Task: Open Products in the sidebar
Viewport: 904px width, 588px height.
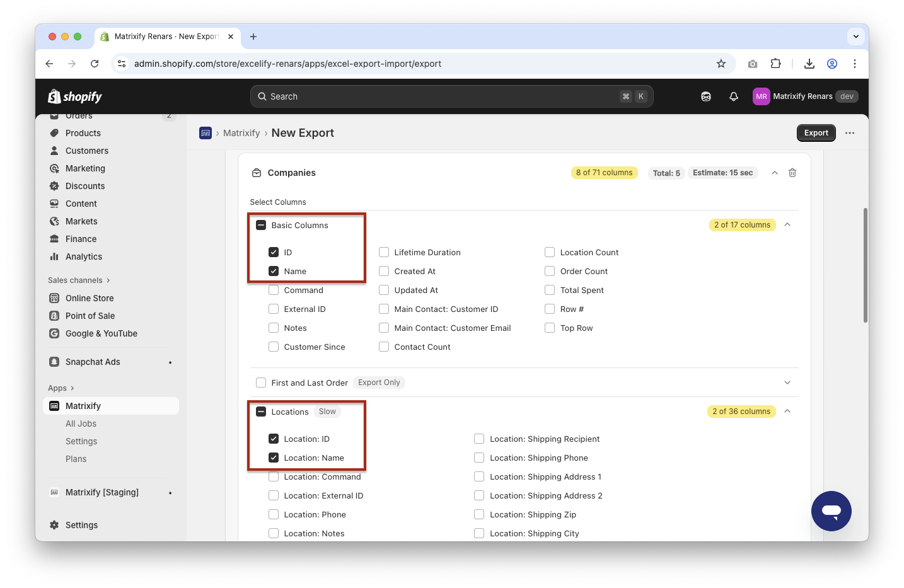Action: pyautogui.click(x=83, y=133)
